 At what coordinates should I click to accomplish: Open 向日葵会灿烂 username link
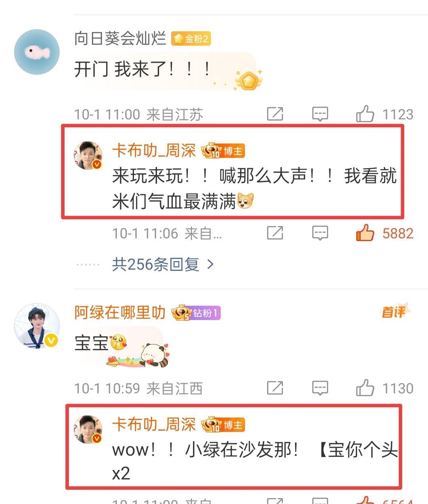pyautogui.click(x=120, y=38)
